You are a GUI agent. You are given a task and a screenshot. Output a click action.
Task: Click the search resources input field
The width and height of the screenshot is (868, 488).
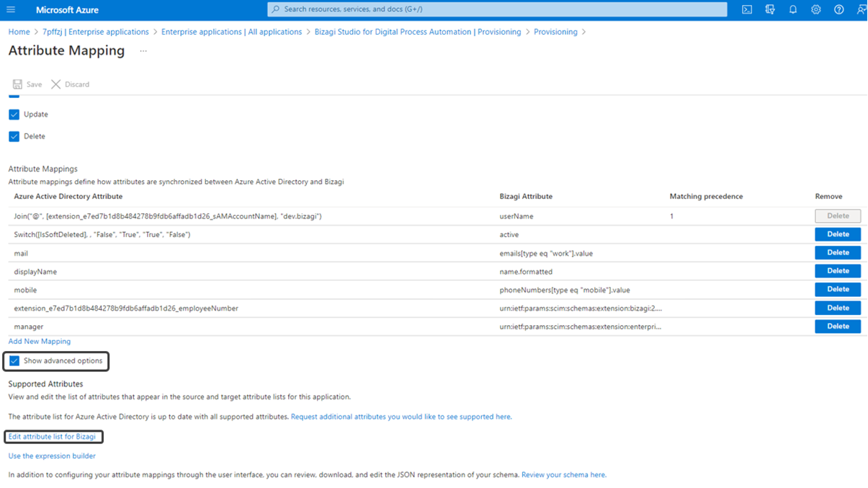click(x=497, y=9)
